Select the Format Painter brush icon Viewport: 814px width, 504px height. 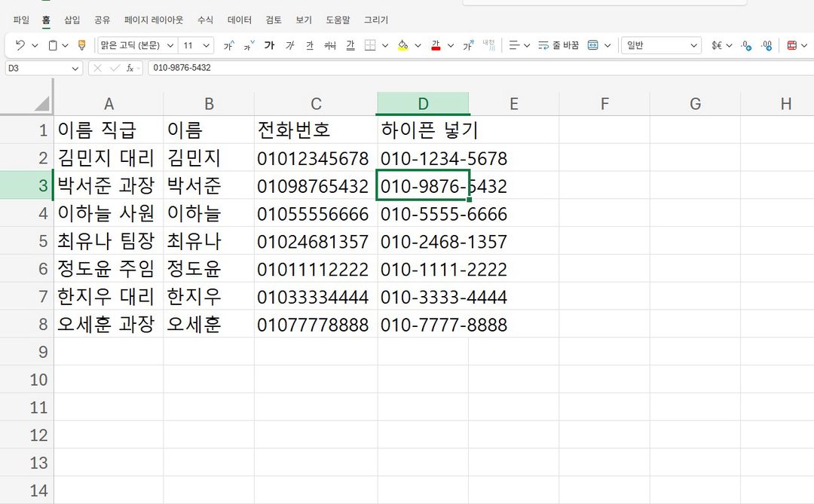pyautogui.click(x=81, y=45)
